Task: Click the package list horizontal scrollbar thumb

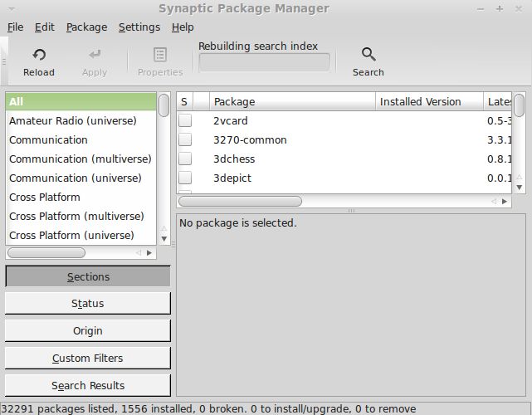Action: (x=240, y=201)
